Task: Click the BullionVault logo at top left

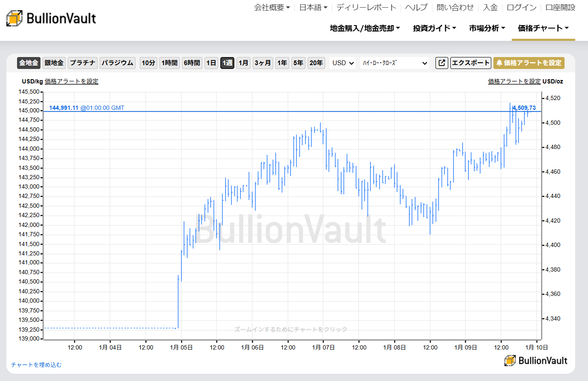Action: (51, 18)
